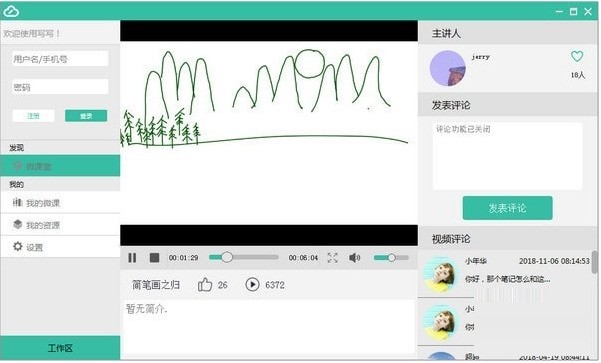Screen dimensions: 601x363
Task: Click the timestamp 2018-11-06 08:14:53
Action: (554, 261)
